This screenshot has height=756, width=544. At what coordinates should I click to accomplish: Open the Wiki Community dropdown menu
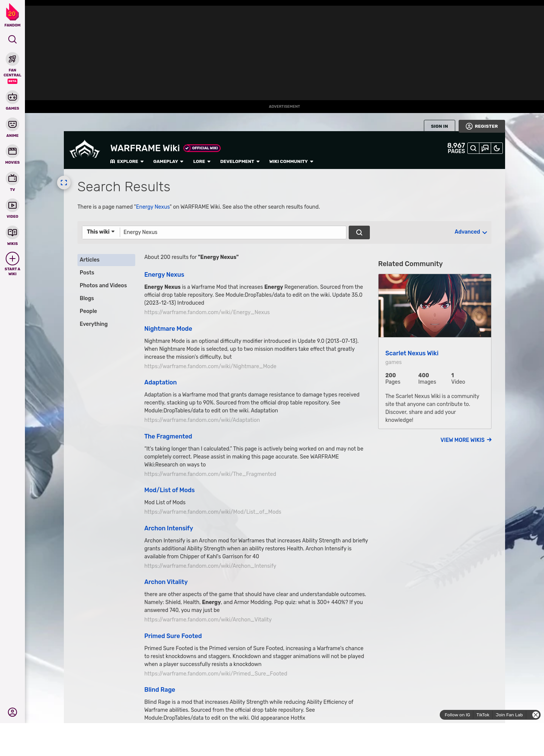pyautogui.click(x=291, y=161)
